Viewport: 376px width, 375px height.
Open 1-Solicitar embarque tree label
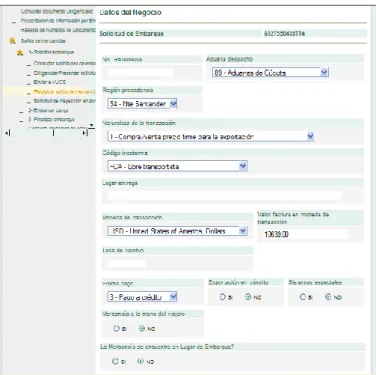(x=51, y=52)
